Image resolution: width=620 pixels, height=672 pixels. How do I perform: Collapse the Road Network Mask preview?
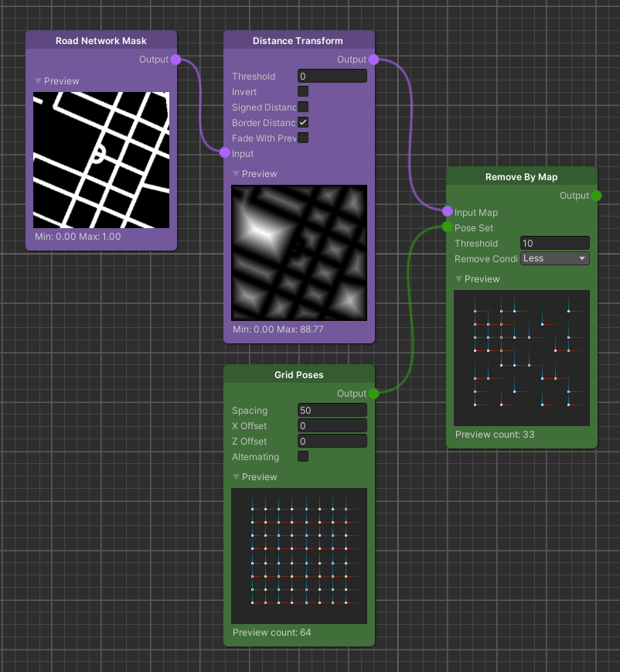point(39,81)
